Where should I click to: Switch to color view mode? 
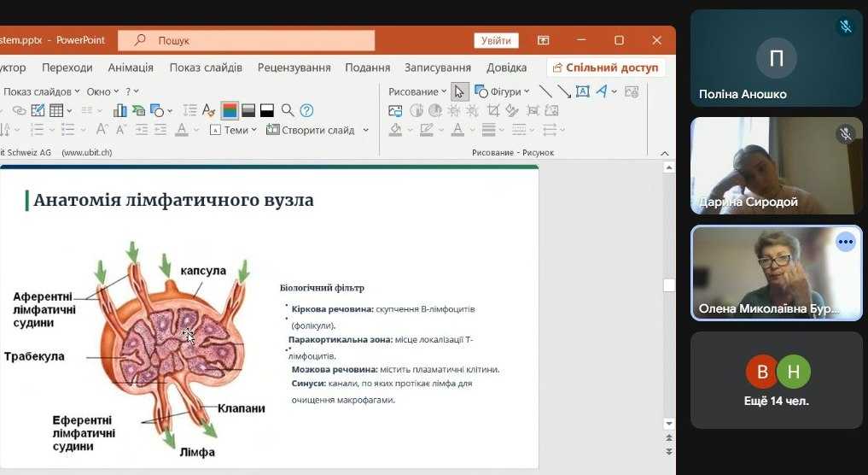pyautogui.click(x=229, y=110)
